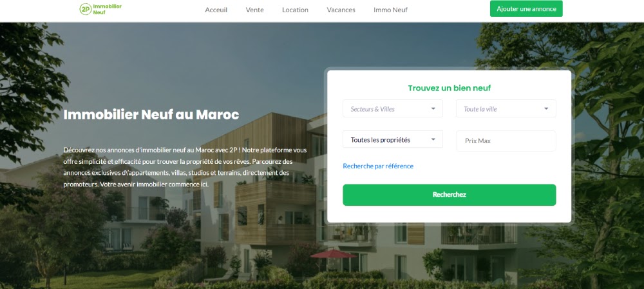Click the Trouvez un bien neuf title
Viewport: 644px width, 289px height.
tap(450, 88)
